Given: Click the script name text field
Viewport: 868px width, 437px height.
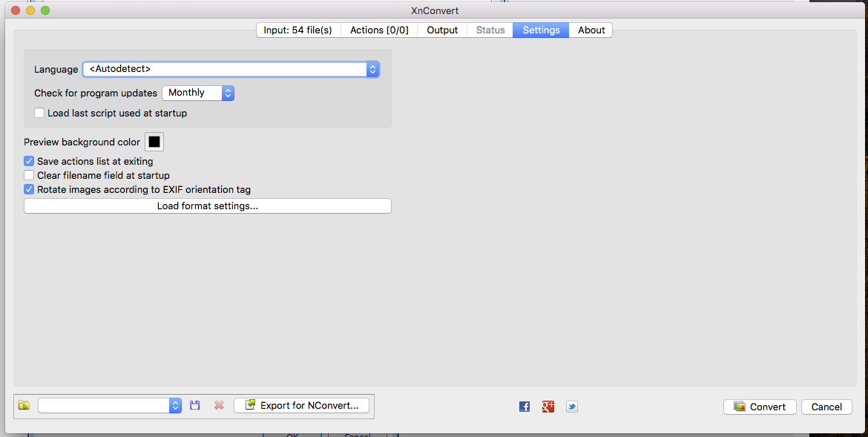Looking at the screenshot, I should click(104, 405).
